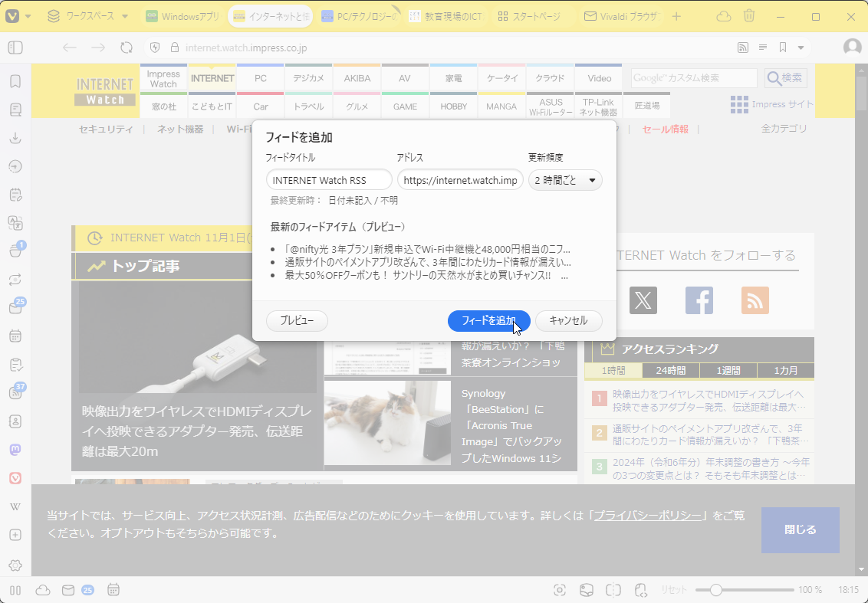This screenshot has height=603, width=868.
Task: Open the 更新頻度 dropdown showing 2 時間ごと
Action: [x=565, y=179]
